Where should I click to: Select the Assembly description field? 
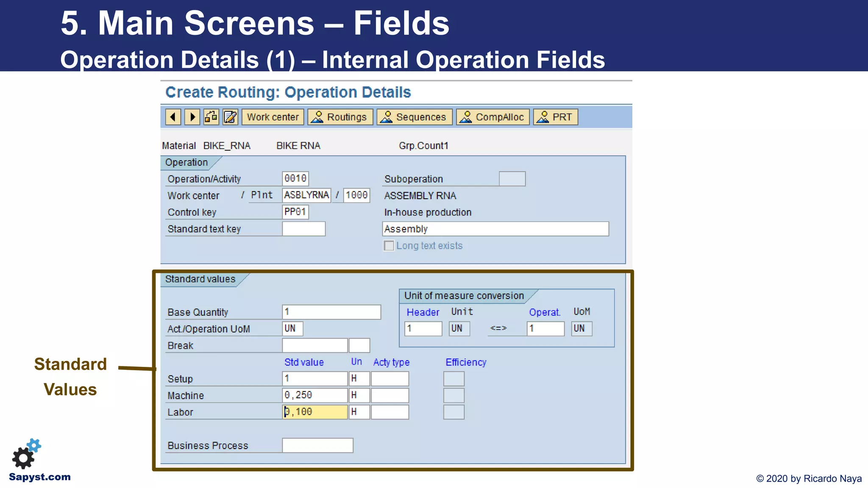495,229
